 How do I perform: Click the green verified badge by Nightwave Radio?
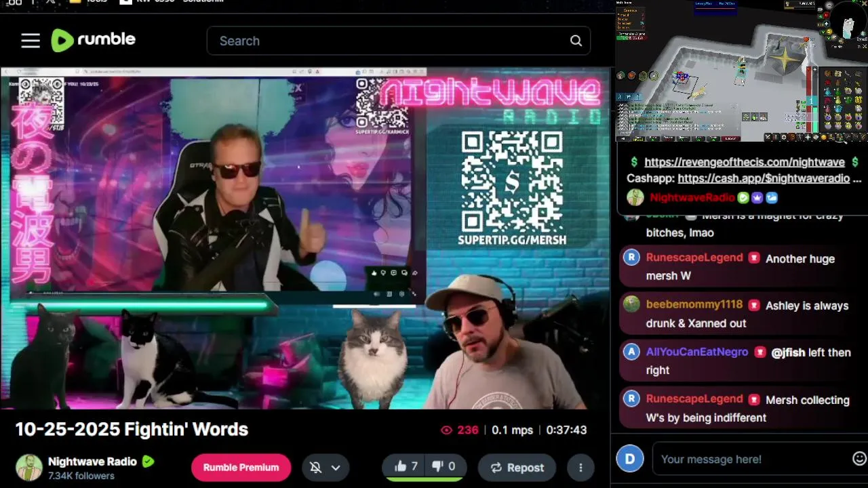148,462
